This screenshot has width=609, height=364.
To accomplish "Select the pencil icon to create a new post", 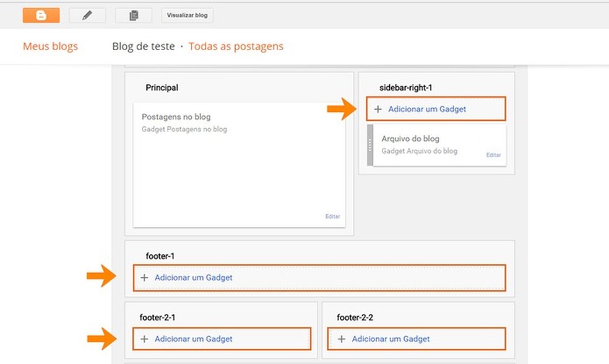I will pyautogui.click(x=87, y=14).
